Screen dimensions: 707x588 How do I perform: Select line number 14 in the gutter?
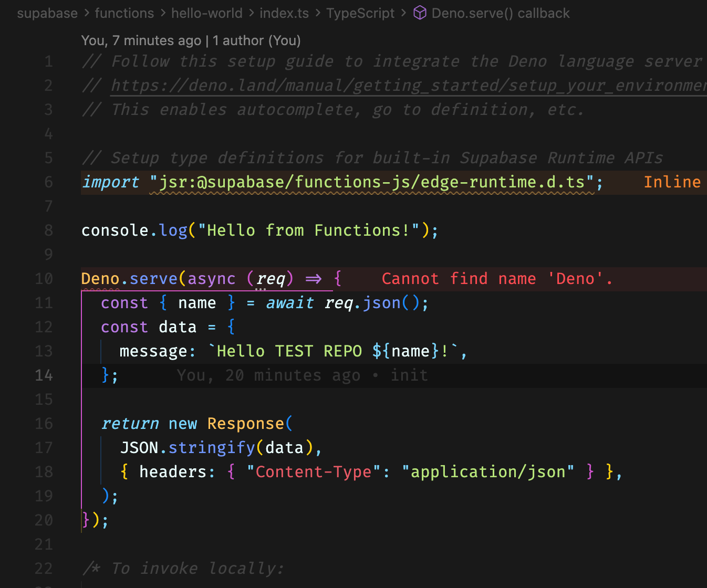[44, 375]
